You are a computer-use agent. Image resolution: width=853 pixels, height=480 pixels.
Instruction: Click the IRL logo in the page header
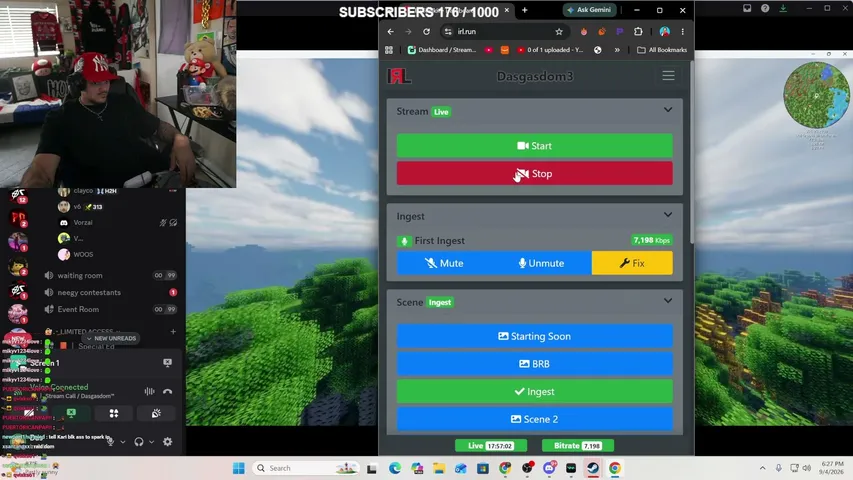click(x=399, y=76)
